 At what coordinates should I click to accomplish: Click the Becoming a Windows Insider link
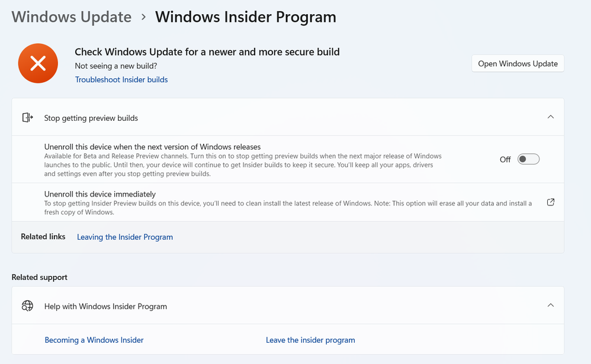[x=94, y=340]
